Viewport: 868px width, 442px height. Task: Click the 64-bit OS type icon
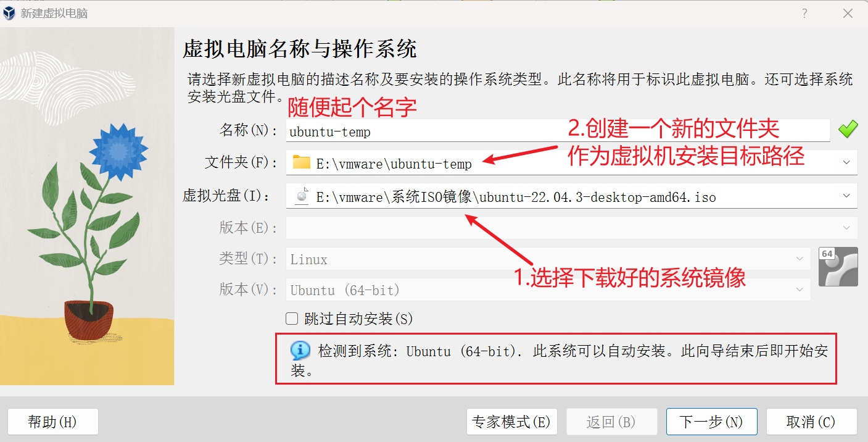[838, 267]
